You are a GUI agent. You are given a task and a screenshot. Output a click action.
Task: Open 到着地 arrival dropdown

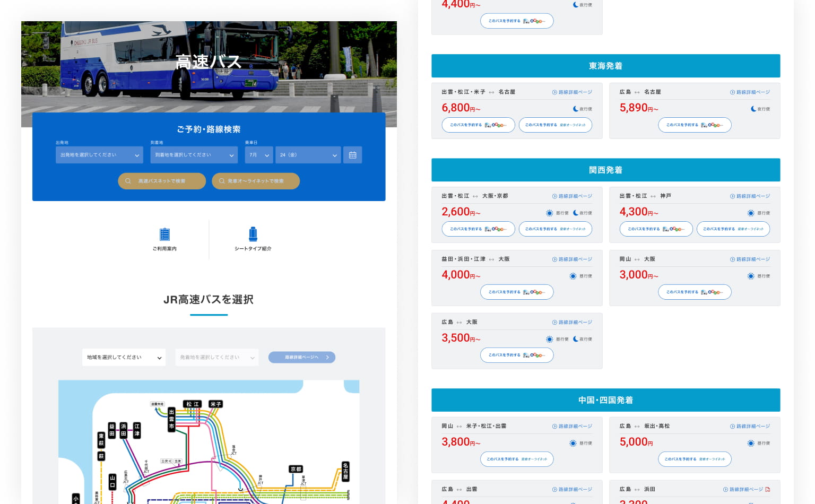pyautogui.click(x=194, y=155)
